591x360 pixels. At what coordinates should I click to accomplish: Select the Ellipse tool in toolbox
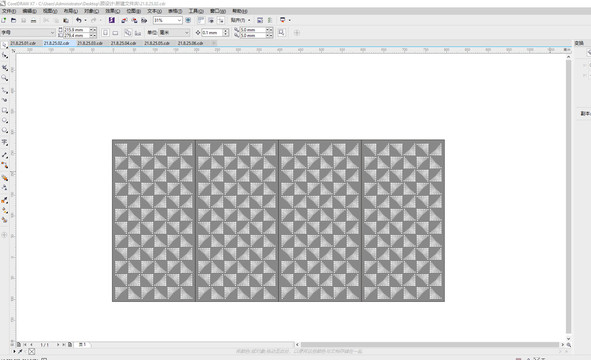[5, 120]
